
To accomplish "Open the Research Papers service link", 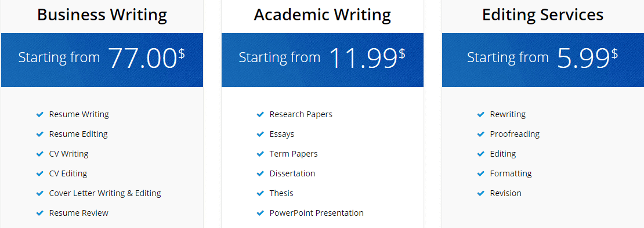I will [301, 114].
